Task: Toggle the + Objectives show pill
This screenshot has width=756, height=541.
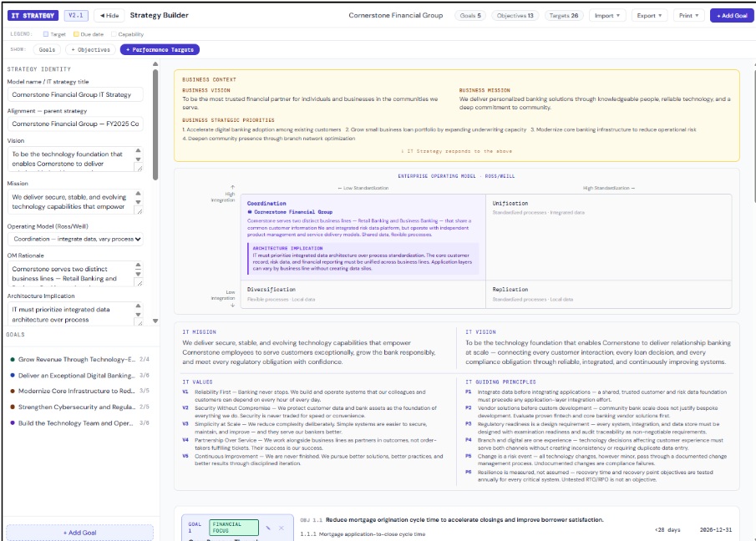Action: pyautogui.click(x=91, y=49)
